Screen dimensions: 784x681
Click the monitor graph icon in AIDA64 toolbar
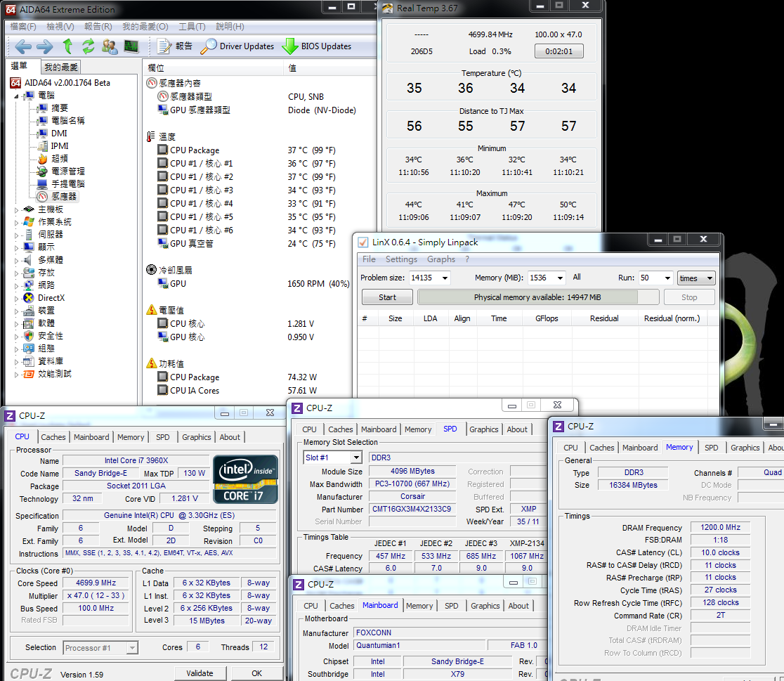click(x=131, y=46)
